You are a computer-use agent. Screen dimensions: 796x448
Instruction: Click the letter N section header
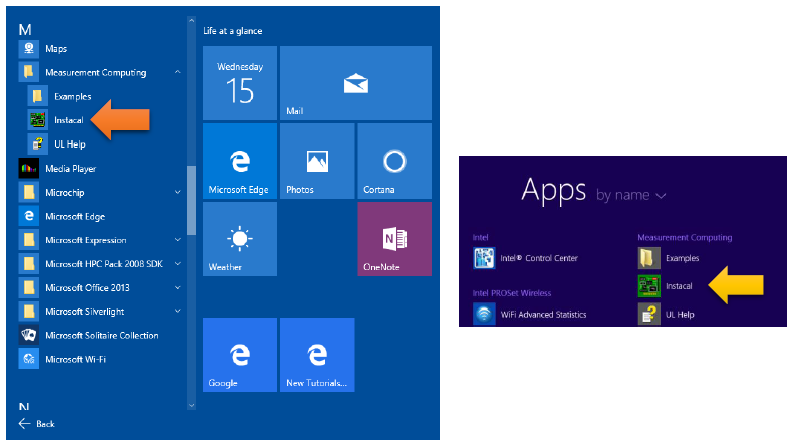[x=24, y=407]
